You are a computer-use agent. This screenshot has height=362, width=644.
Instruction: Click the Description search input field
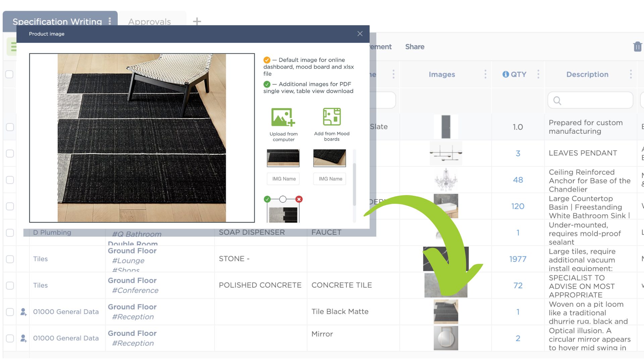(x=590, y=100)
